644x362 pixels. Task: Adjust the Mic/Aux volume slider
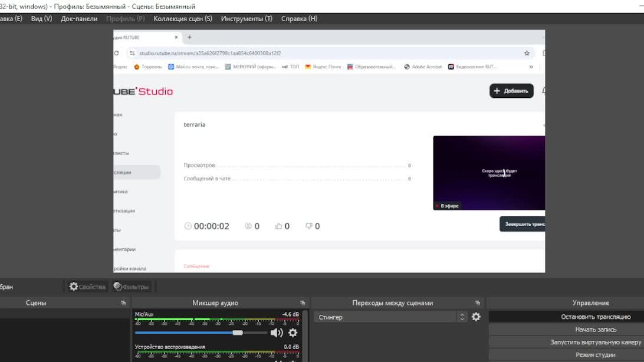201,333
